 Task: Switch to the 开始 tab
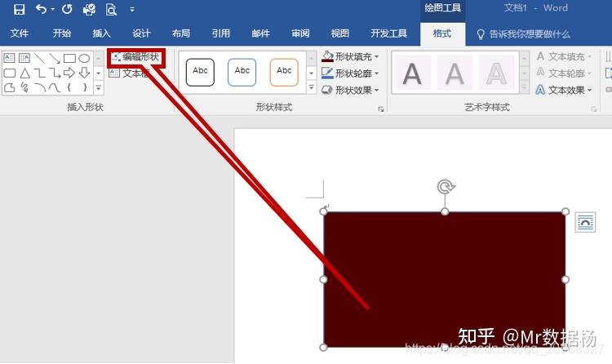tap(62, 33)
